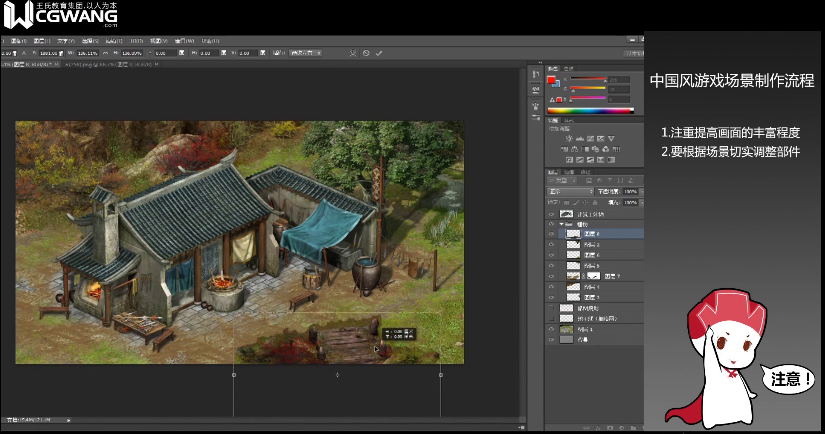Hide the bottom background layer via eye icon

(551, 339)
